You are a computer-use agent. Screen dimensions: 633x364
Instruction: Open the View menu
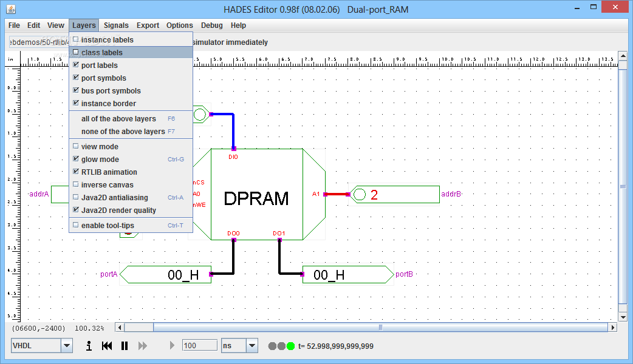[x=56, y=25]
